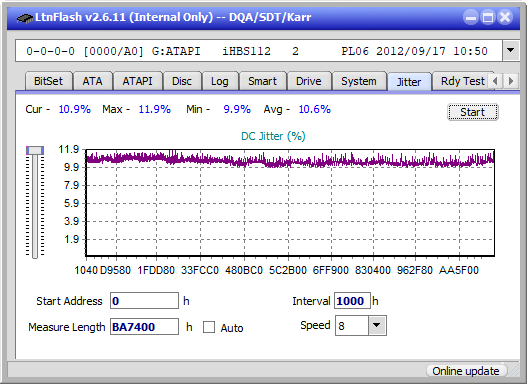The image size is (527, 384).
Task: Click the Online update button
Action: click(466, 371)
